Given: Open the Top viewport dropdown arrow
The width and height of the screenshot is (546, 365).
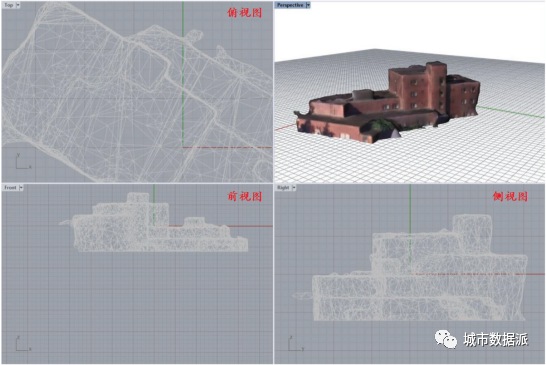Looking at the screenshot, I should 18,5.
